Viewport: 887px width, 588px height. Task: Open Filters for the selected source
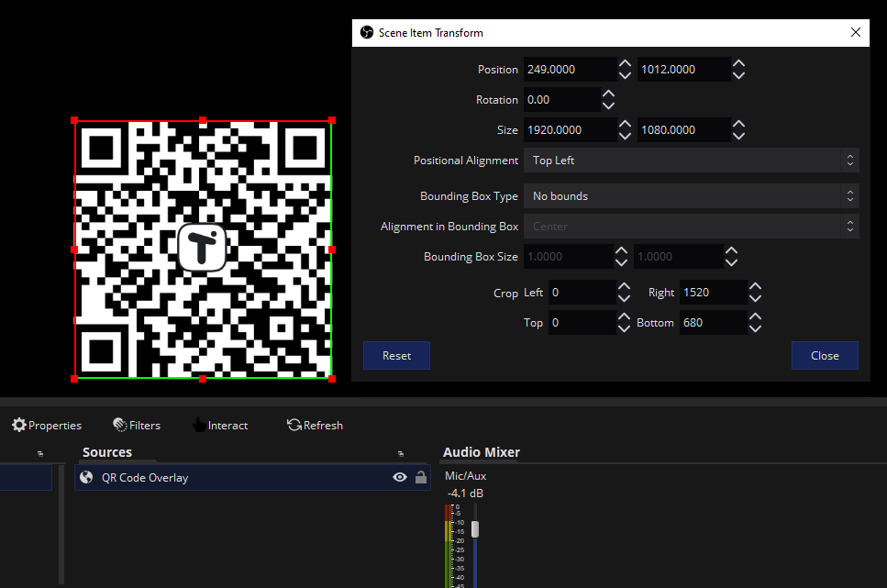[x=137, y=425]
